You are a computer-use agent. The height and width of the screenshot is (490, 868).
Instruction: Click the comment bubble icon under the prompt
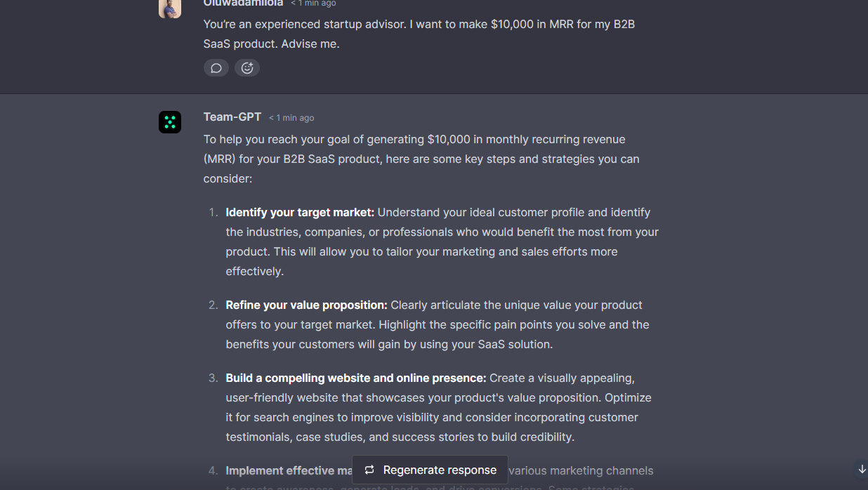[x=216, y=68]
